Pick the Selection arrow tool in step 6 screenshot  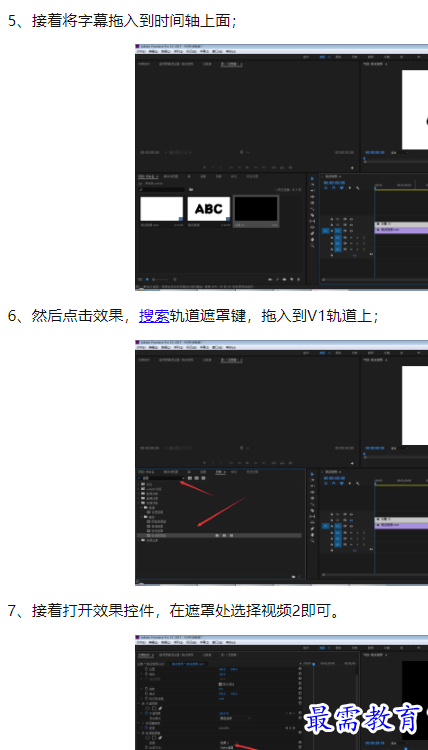312,474
